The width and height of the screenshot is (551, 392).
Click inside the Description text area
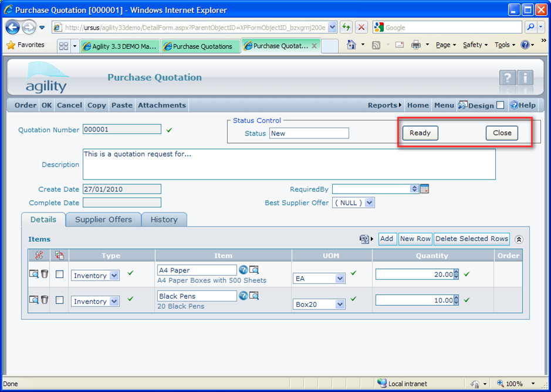coord(289,164)
